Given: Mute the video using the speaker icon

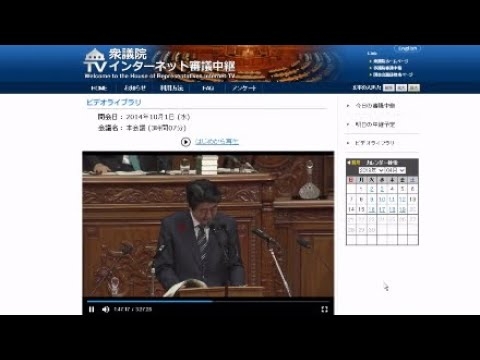Looking at the screenshot, I should tap(106, 309).
